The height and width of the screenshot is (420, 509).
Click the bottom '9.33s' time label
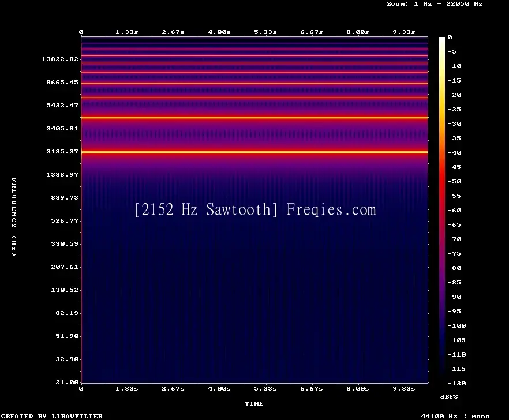click(x=404, y=388)
